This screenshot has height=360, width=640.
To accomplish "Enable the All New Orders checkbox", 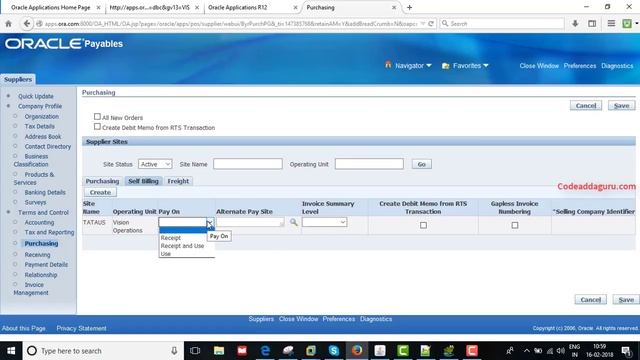I will coord(97,117).
